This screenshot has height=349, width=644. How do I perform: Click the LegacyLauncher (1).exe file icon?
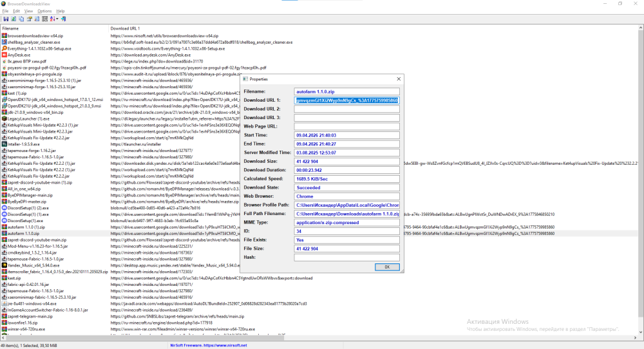point(4,118)
